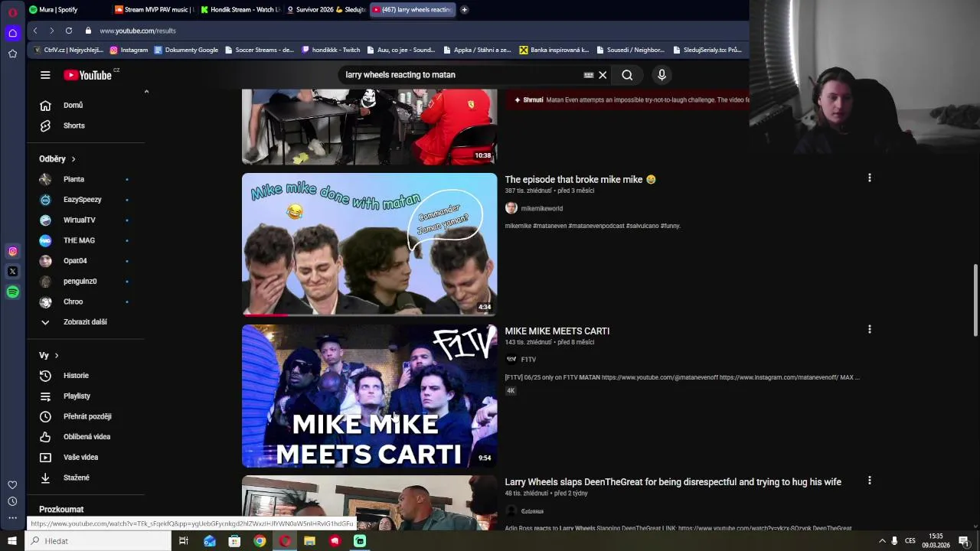Click Windows taskbar Hledat search box
Image resolution: width=980 pixels, height=551 pixels.
[99, 541]
